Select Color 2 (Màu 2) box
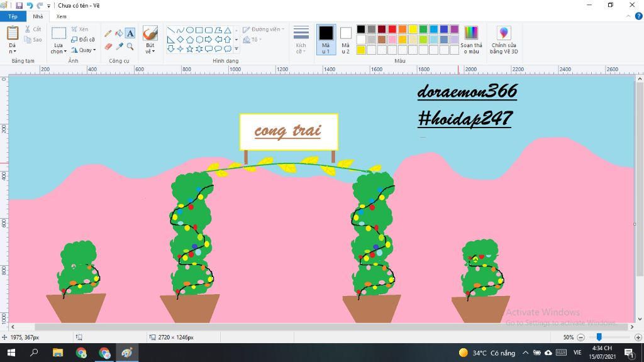 [346, 40]
